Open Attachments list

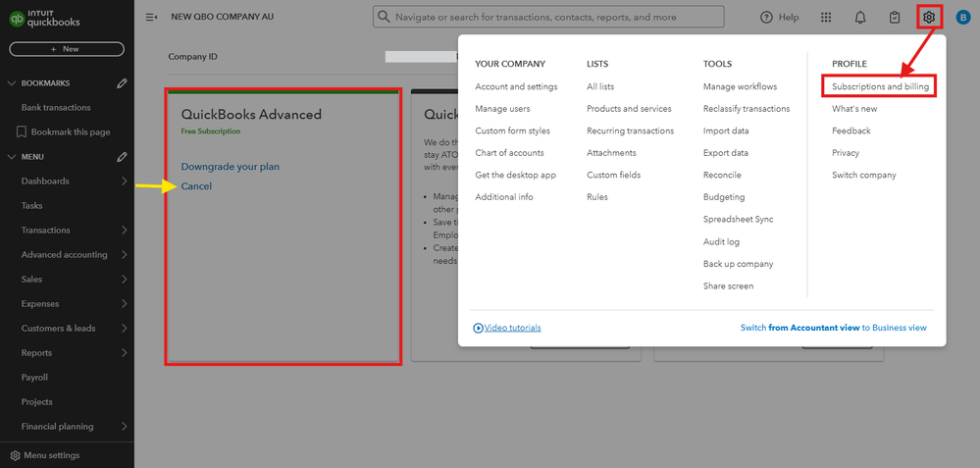[611, 152]
